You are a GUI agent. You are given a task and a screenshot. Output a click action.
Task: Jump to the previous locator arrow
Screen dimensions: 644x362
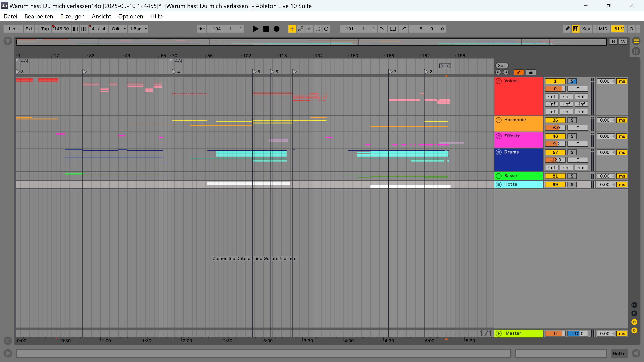point(498,72)
